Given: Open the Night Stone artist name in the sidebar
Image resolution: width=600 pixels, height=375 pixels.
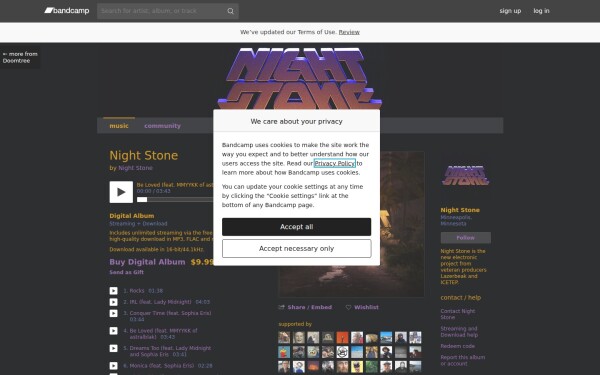Looking at the screenshot, I should [460, 210].
